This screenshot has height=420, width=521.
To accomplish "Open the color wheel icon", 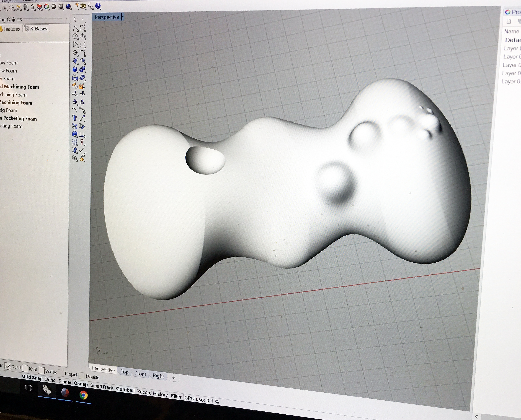I will click(x=47, y=7).
